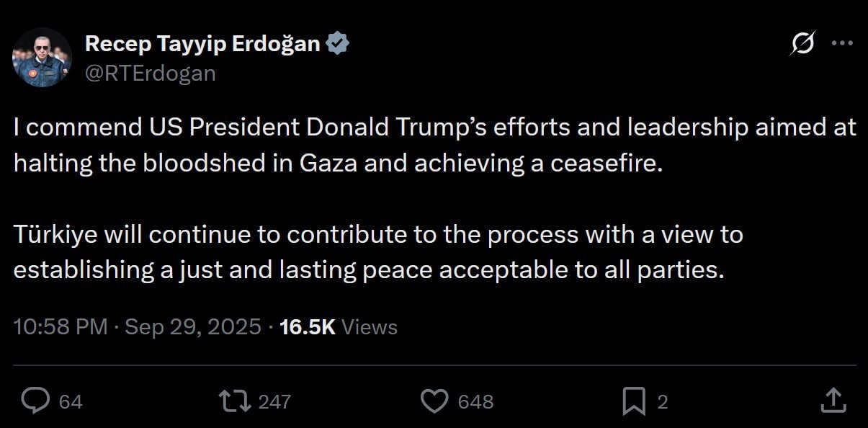
Task: Click the bookmark count of 2
Action: click(663, 401)
